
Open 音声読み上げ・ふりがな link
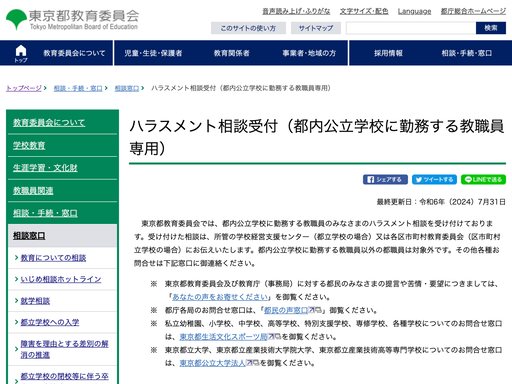pyautogui.click(x=296, y=11)
